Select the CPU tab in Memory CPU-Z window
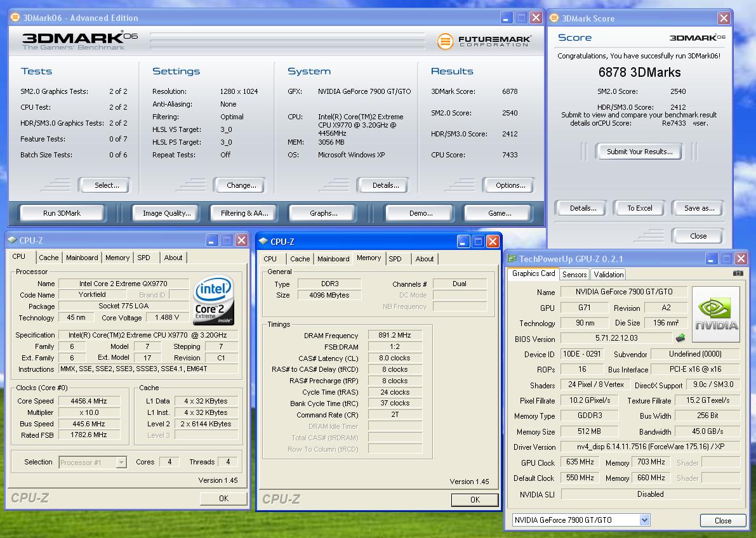Image resolution: width=756 pixels, height=538 pixels. 270,258
